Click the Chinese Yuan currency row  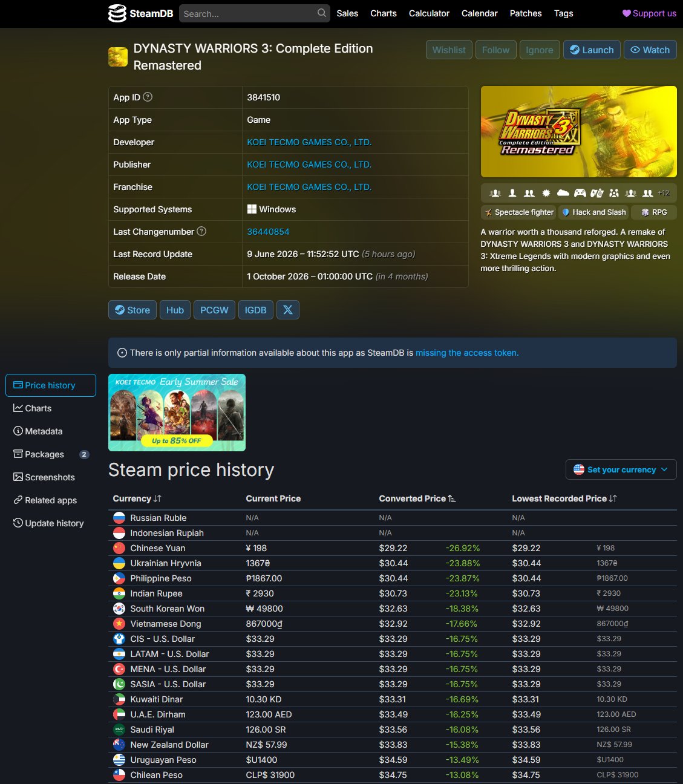393,548
